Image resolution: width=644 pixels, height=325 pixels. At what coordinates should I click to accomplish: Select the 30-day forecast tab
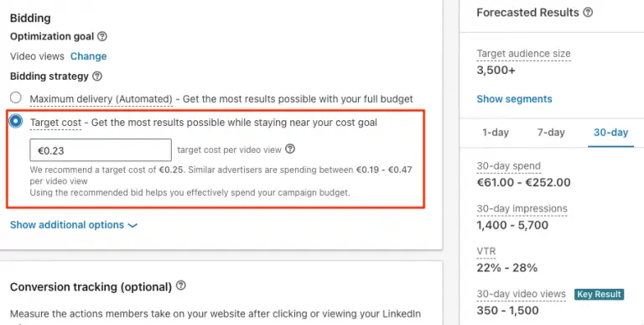point(610,133)
